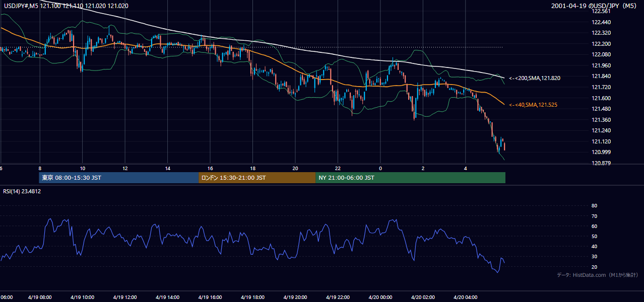The image size is (644, 302).
Task: Click the 122.440 price axis label
Action: point(602,22)
